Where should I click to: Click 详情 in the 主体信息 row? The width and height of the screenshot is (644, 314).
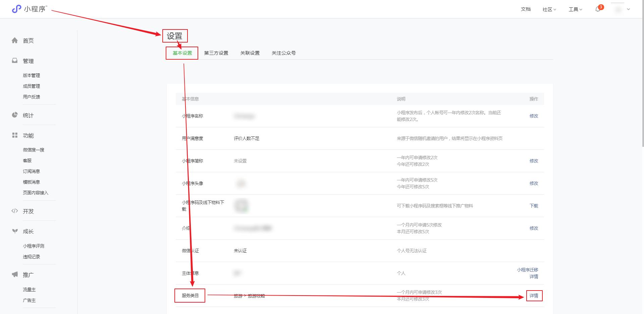[534, 276]
